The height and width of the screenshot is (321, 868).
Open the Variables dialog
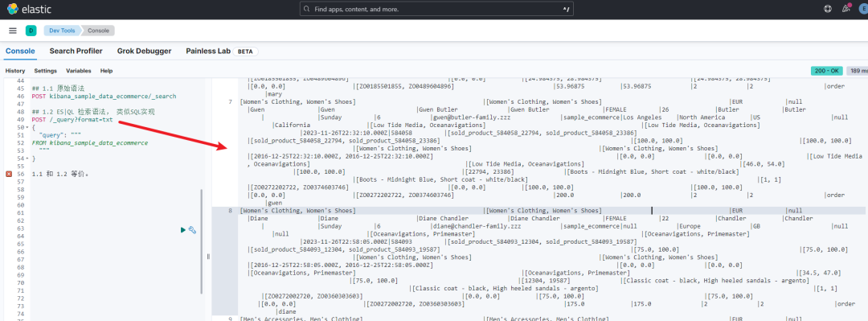(x=79, y=71)
